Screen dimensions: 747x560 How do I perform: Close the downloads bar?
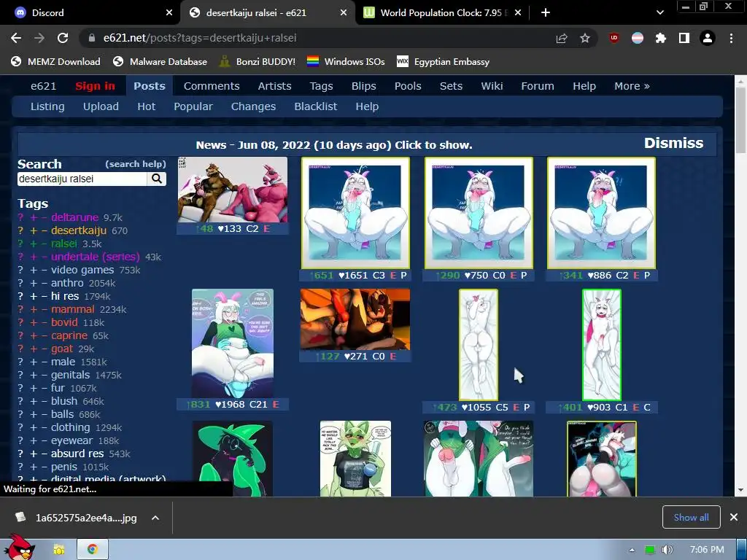pos(734,517)
